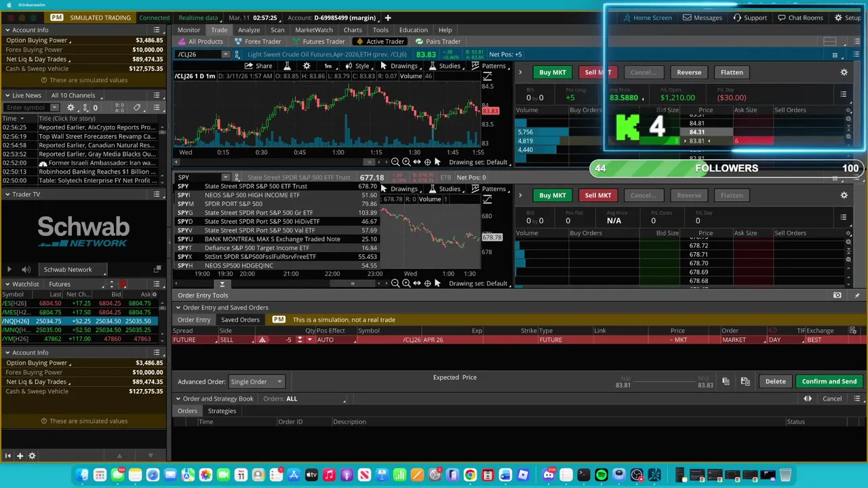868x488 pixels.
Task: Open the Advanced Order Single Order dropdown
Action: [x=256, y=382]
